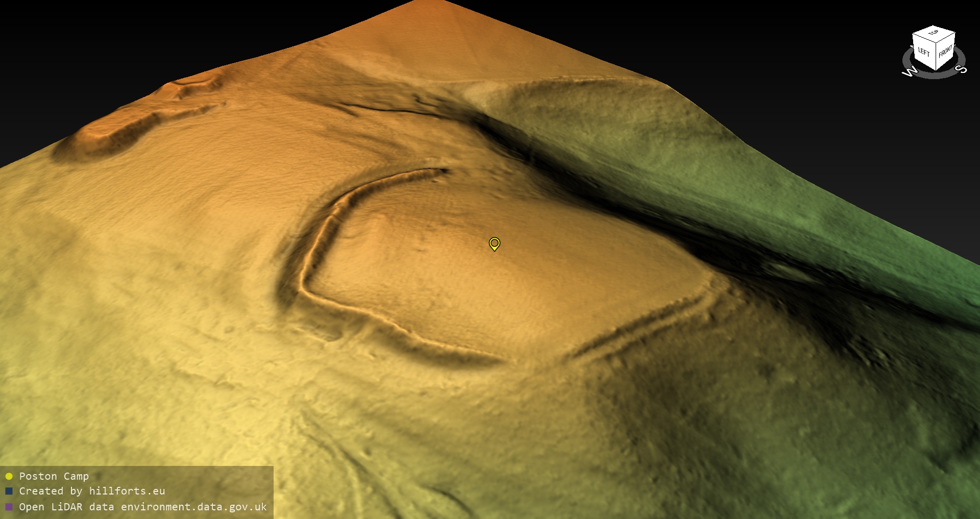Click the W letter on the compass ring
The width and height of the screenshot is (980, 519).
click(x=909, y=72)
